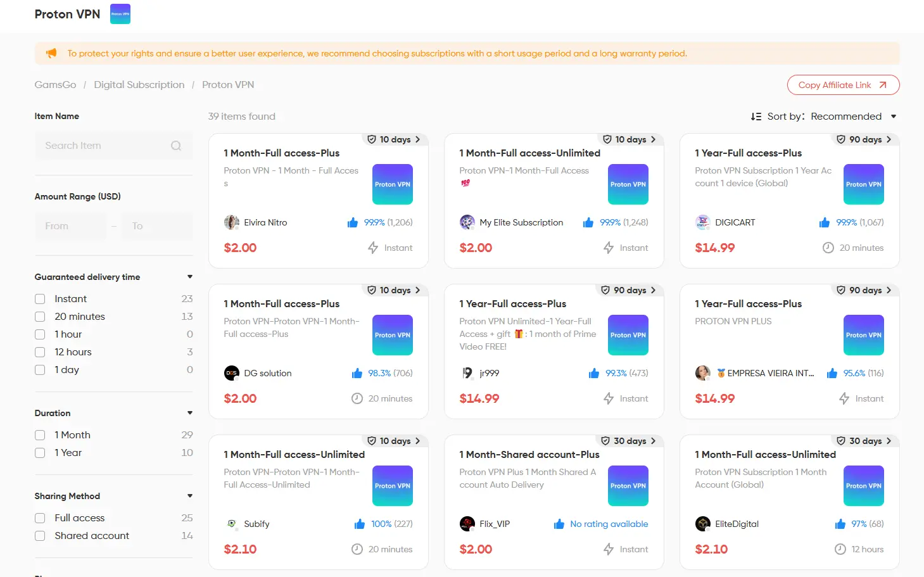Click the search magnifier icon in Search Item

tap(176, 146)
